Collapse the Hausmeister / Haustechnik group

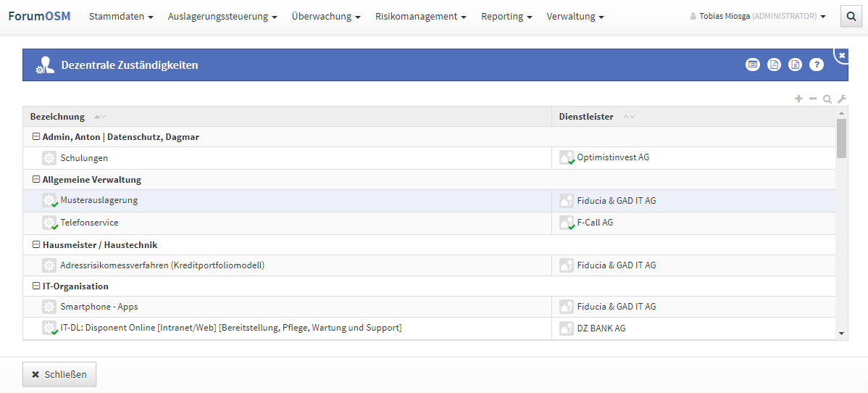point(36,245)
